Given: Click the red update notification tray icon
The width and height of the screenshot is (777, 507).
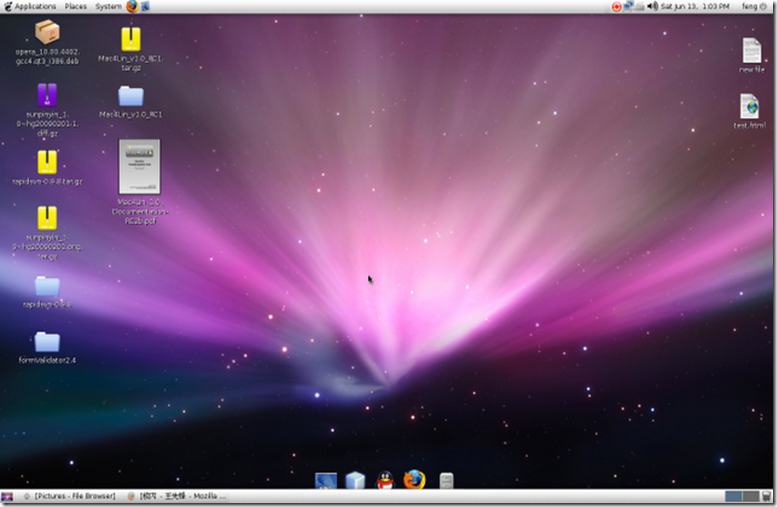Looking at the screenshot, I should point(616,6).
